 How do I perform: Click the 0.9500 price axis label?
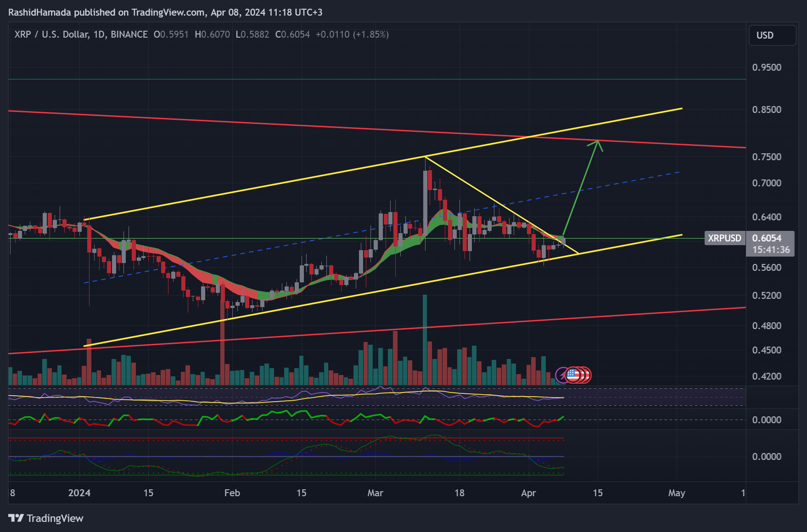(767, 67)
